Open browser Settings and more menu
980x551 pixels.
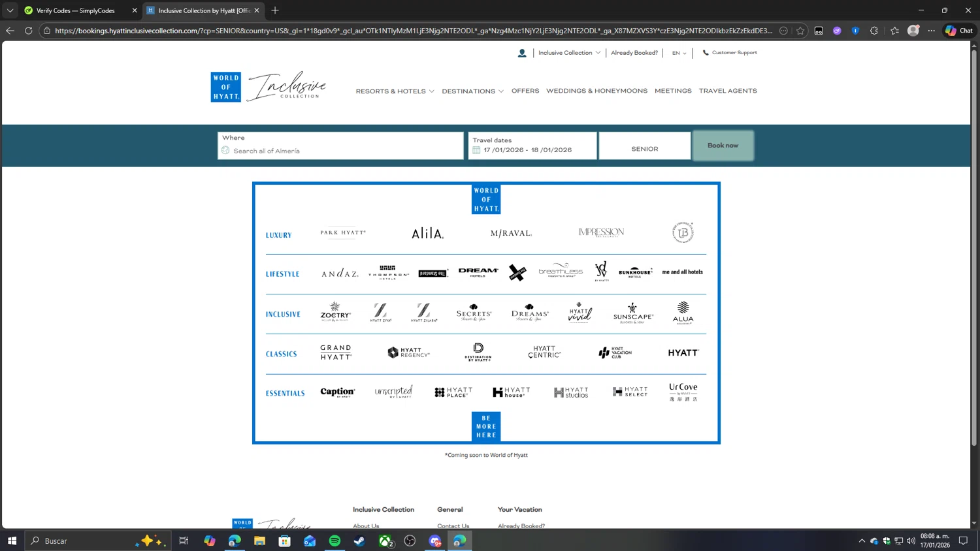pos(932,31)
